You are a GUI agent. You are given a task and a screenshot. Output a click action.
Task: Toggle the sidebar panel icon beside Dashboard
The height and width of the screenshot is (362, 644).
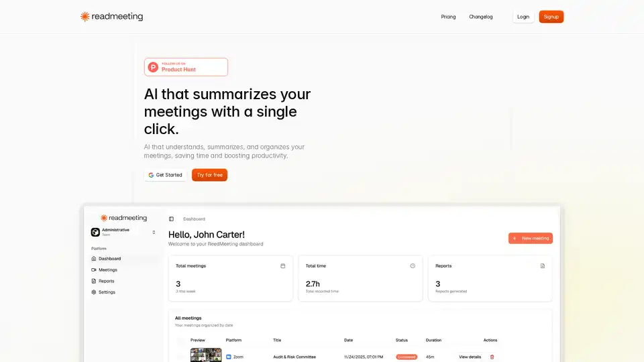(x=171, y=219)
